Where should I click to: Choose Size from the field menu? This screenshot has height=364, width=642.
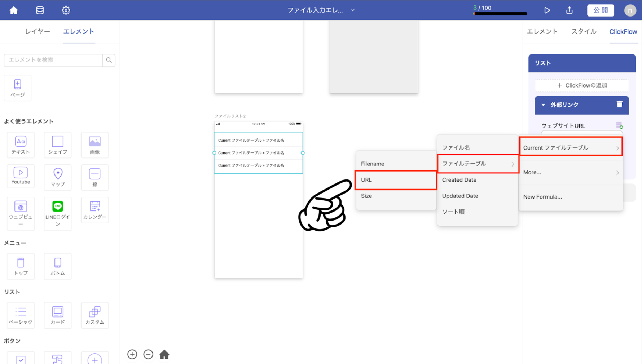[x=396, y=196]
